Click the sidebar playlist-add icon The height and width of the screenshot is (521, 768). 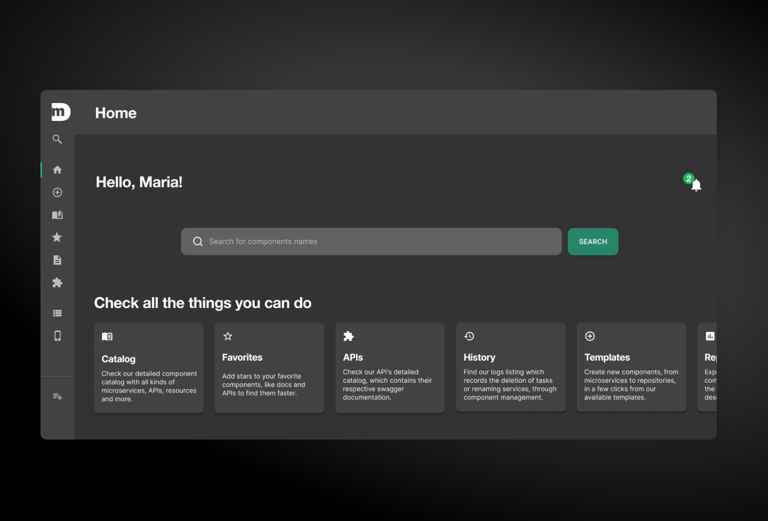click(57, 396)
